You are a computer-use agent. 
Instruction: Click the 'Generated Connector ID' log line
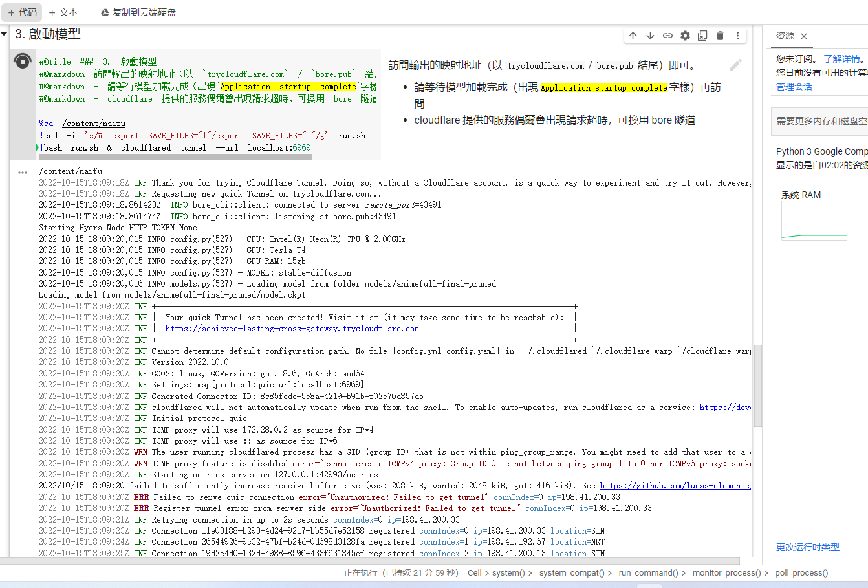[231, 397]
